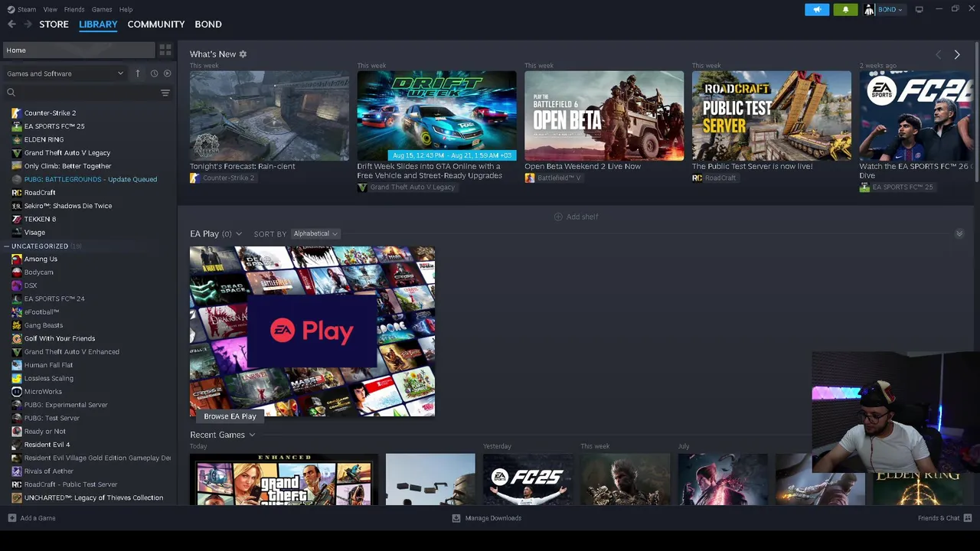
Task: Click the TEKKEN 8 game icon
Action: [17, 219]
